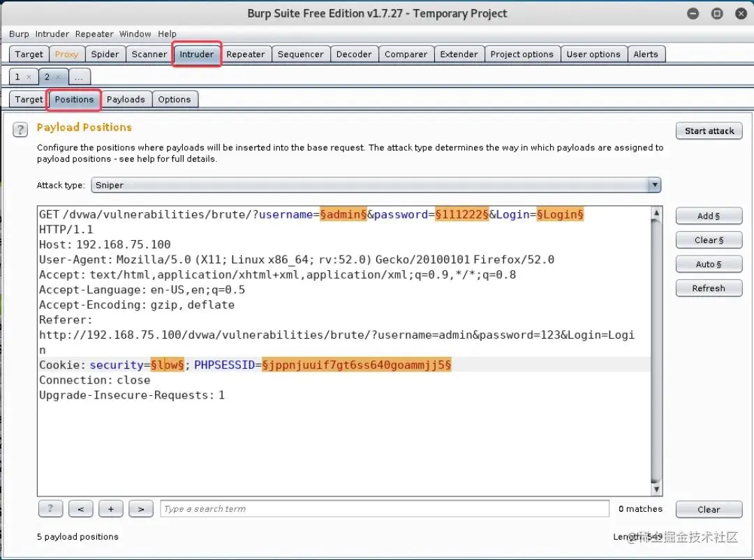Viewport: 754px width, 560px height.
Task: Switch to the Alerts tab
Action: [645, 54]
